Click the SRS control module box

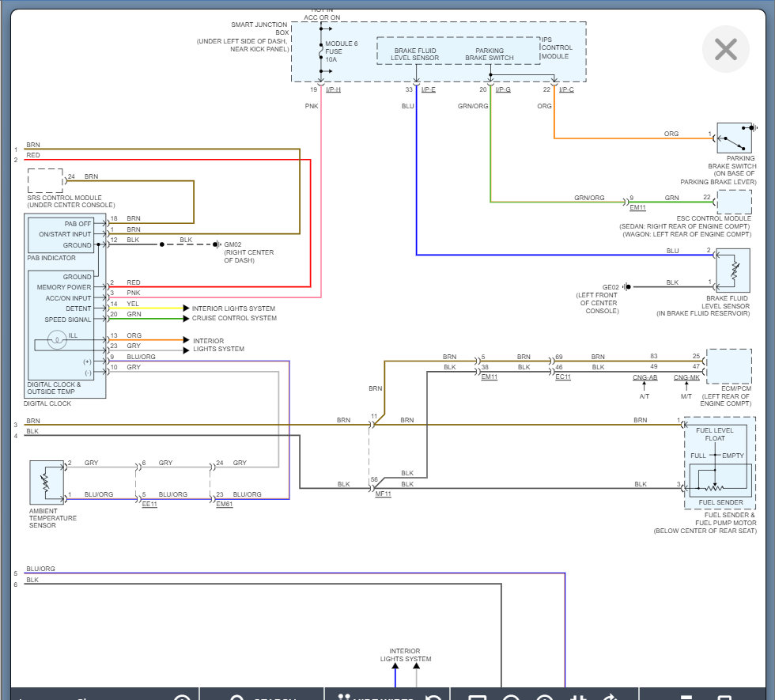(45, 181)
